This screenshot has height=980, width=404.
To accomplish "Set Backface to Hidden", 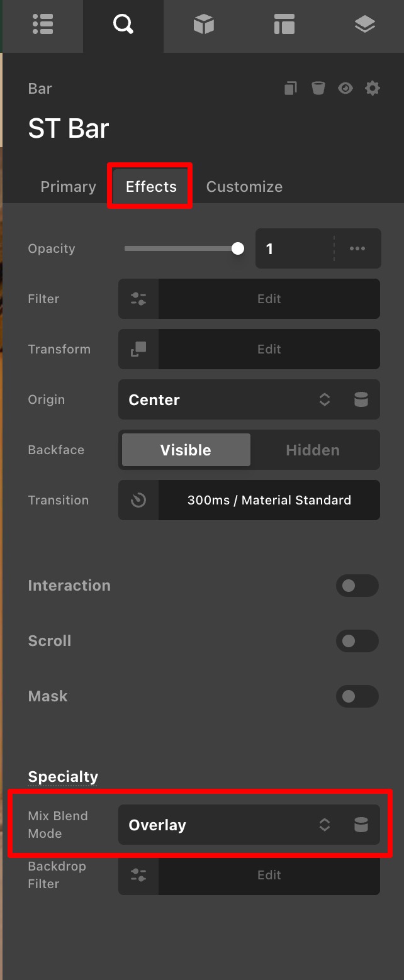I will tap(313, 450).
